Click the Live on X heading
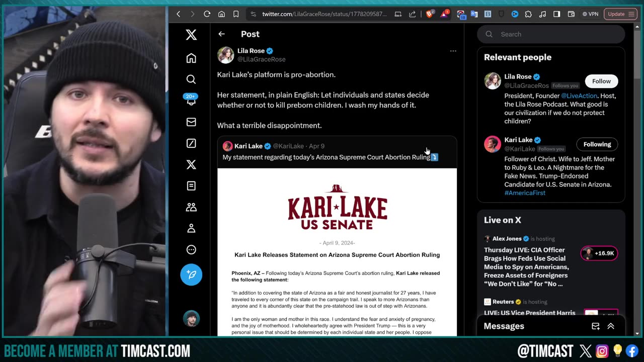 503,220
